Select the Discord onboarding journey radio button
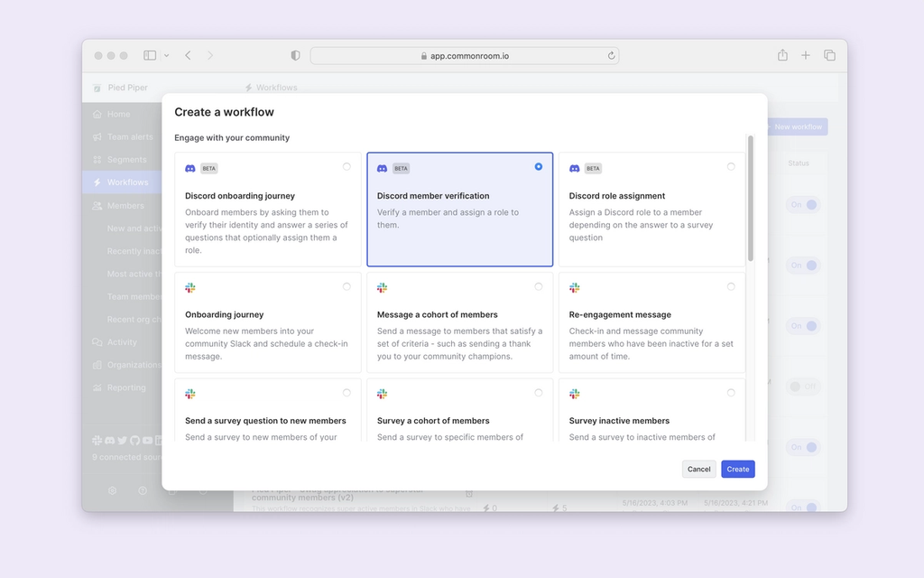Image resolution: width=924 pixels, height=578 pixels. click(x=346, y=166)
